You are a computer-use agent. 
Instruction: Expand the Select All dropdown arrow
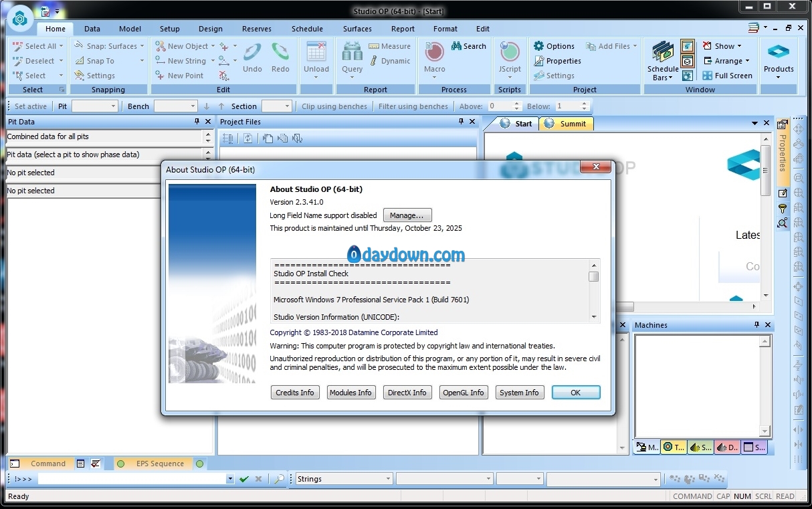click(61, 46)
